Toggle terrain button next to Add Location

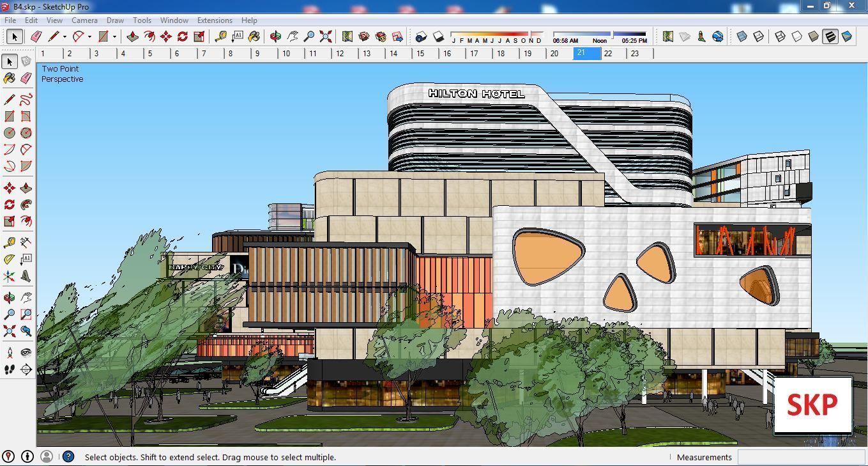click(685, 36)
